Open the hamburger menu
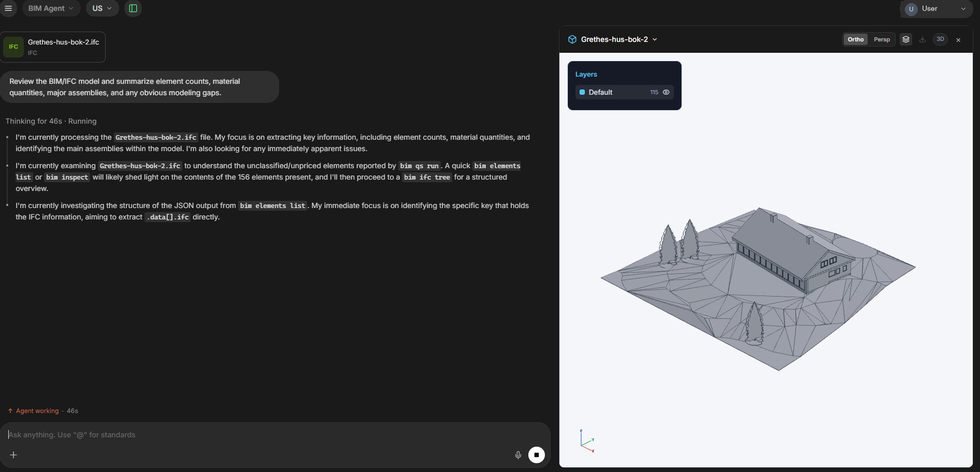 [x=8, y=8]
